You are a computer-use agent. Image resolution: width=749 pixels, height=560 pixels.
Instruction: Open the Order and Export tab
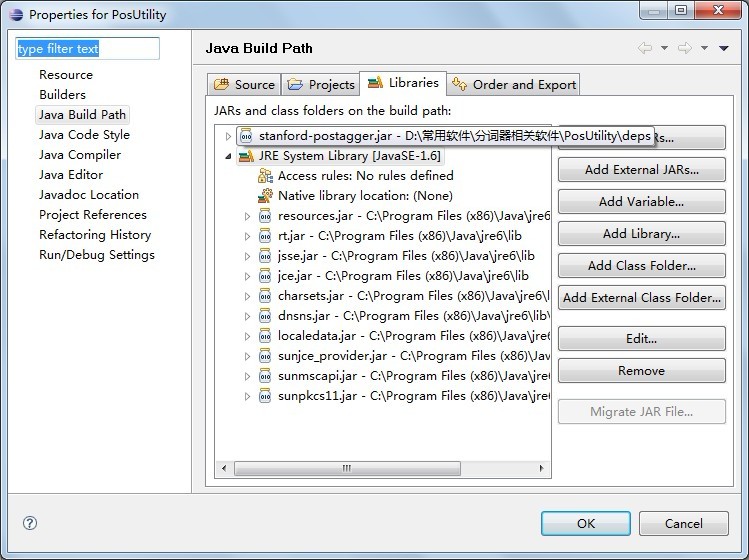pos(514,85)
